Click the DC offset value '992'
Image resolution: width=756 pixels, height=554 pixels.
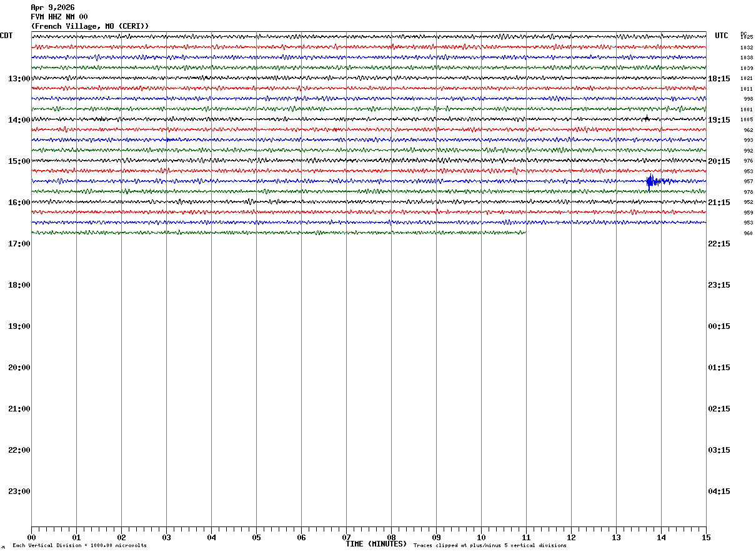coord(749,151)
